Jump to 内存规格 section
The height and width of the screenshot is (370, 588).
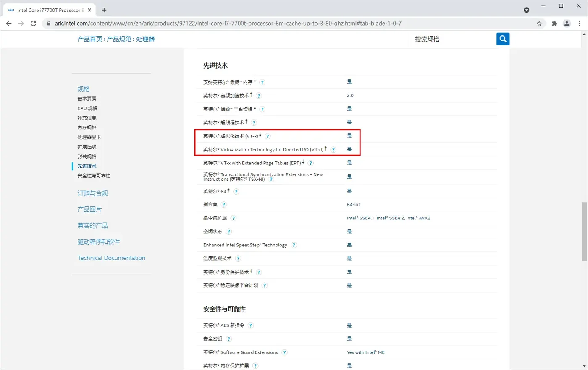pyautogui.click(x=87, y=128)
